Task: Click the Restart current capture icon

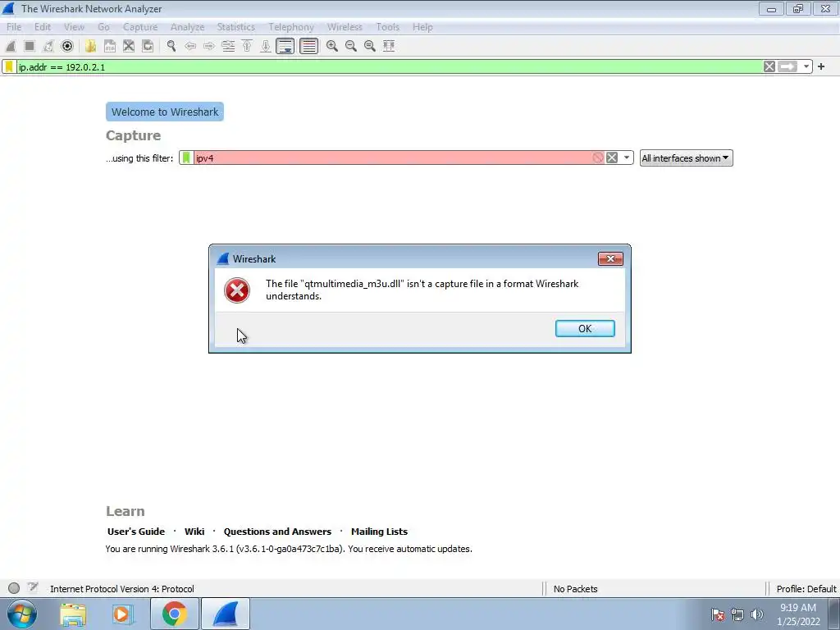Action: click(48, 46)
